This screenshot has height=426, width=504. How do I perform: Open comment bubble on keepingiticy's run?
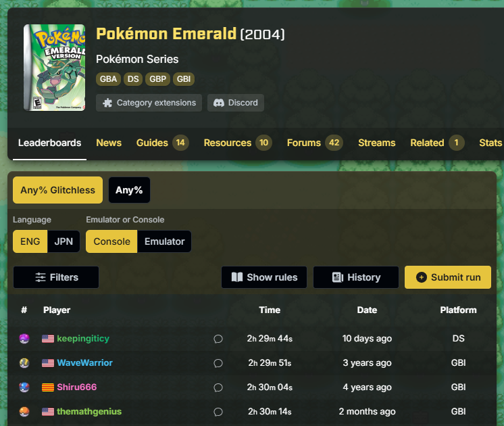[218, 339]
